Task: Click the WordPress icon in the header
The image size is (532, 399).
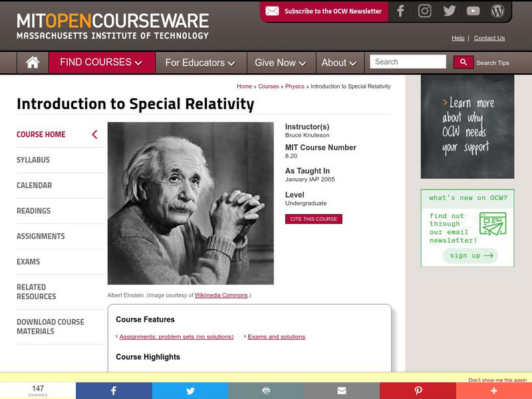Action: click(x=497, y=11)
